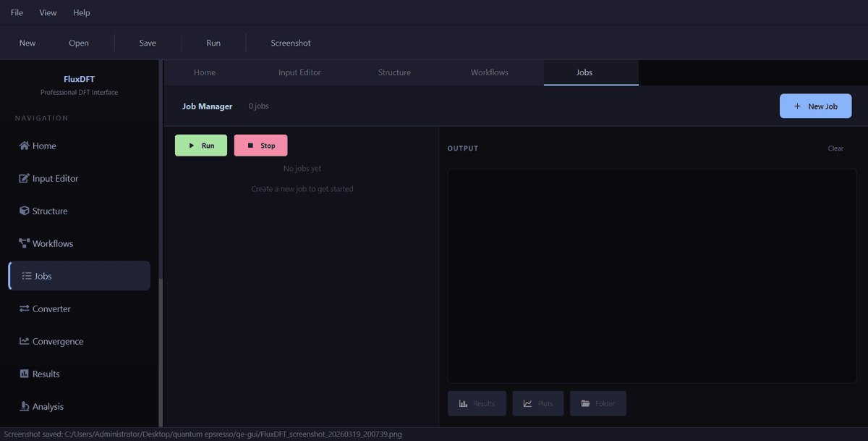The image size is (868, 441).
Task: Switch to the Input Editor tab
Action: coord(299,72)
